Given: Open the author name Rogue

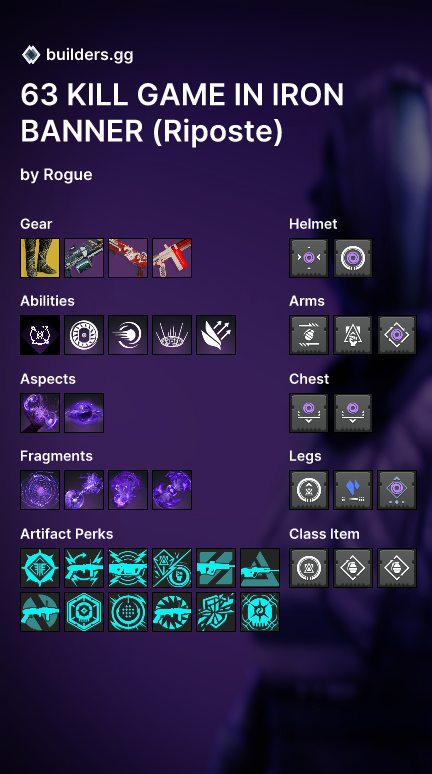Looking at the screenshot, I should point(68,175).
